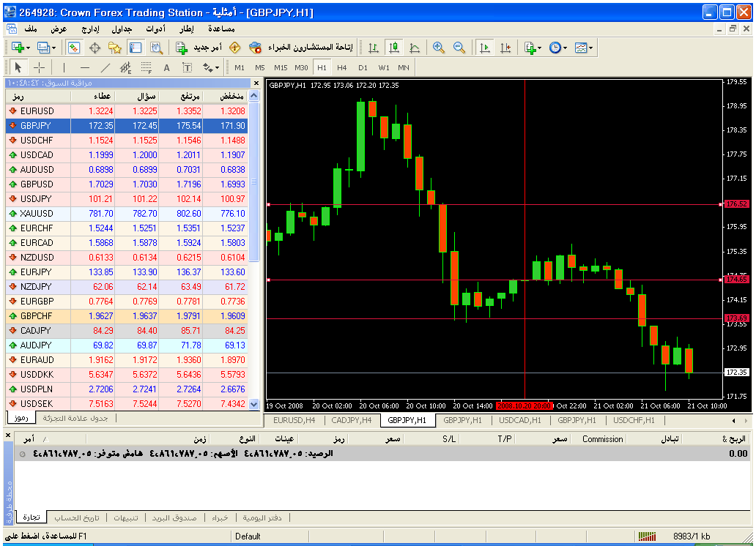Set timeframe to M15
This screenshot has width=756, height=546.
(281, 67)
